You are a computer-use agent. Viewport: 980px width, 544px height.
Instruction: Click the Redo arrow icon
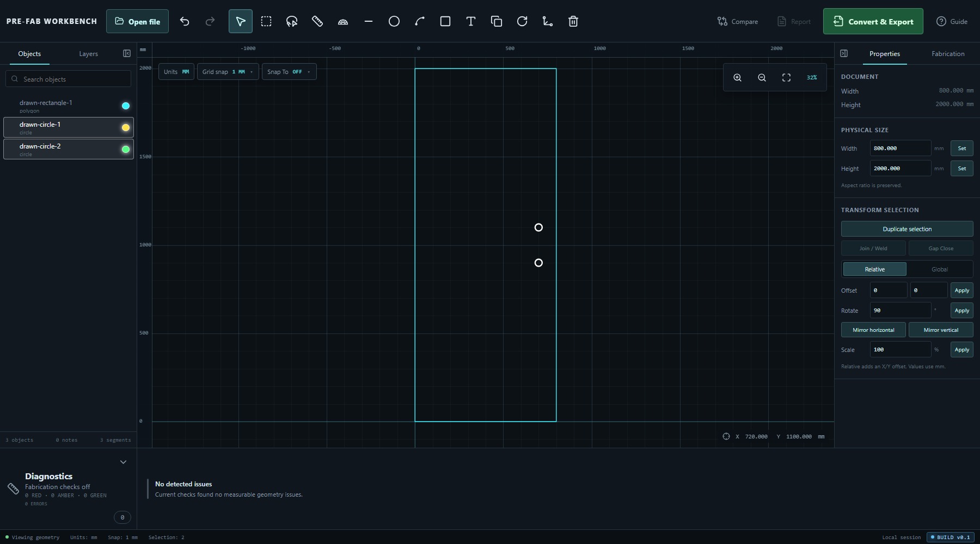210,21
